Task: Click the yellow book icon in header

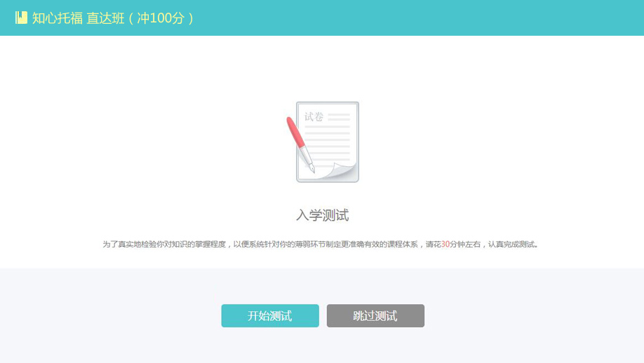Action: click(x=21, y=18)
